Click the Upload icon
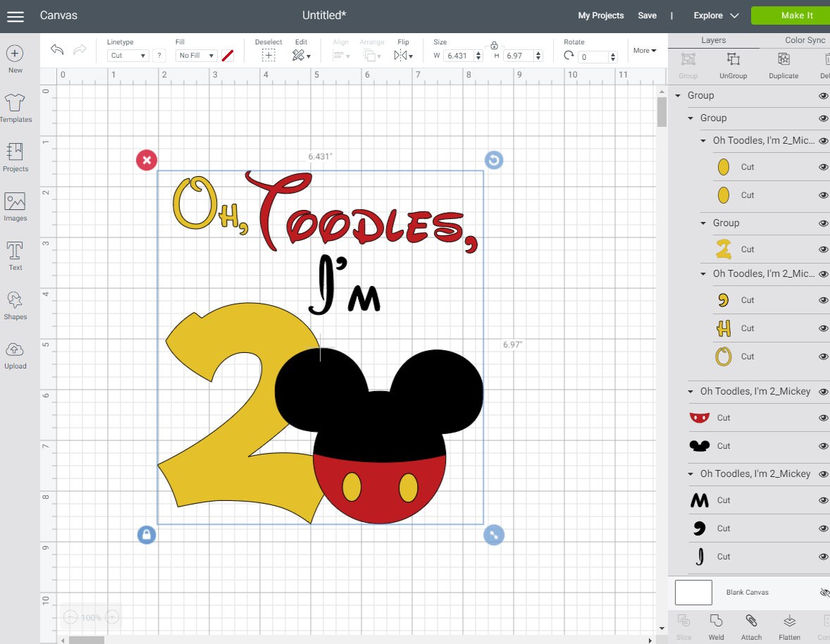830x644 pixels. tap(16, 352)
